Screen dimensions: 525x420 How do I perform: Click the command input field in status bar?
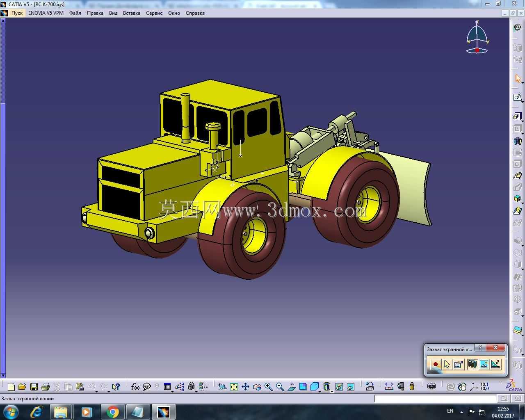pos(435,398)
